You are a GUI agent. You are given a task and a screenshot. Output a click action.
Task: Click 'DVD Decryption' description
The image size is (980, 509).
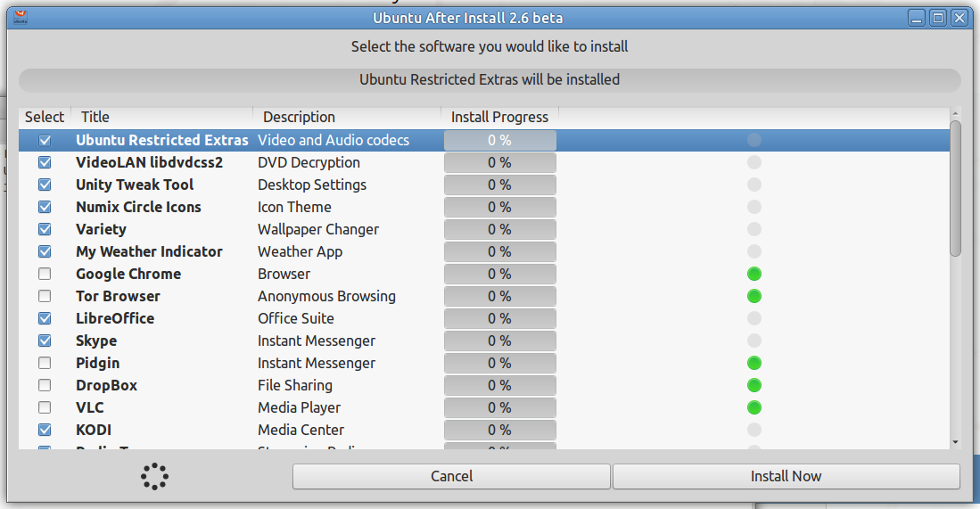tap(309, 162)
